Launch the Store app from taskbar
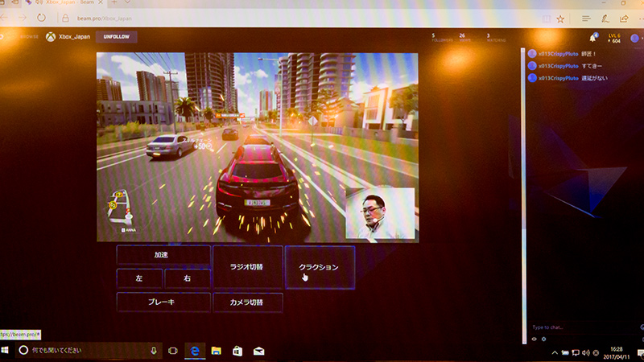Viewport: 644px width, 362px height. click(x=237, y=351)
